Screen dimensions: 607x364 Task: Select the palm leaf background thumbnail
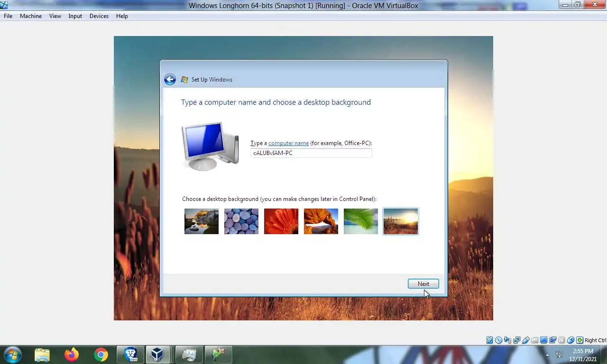coord(361,221)
